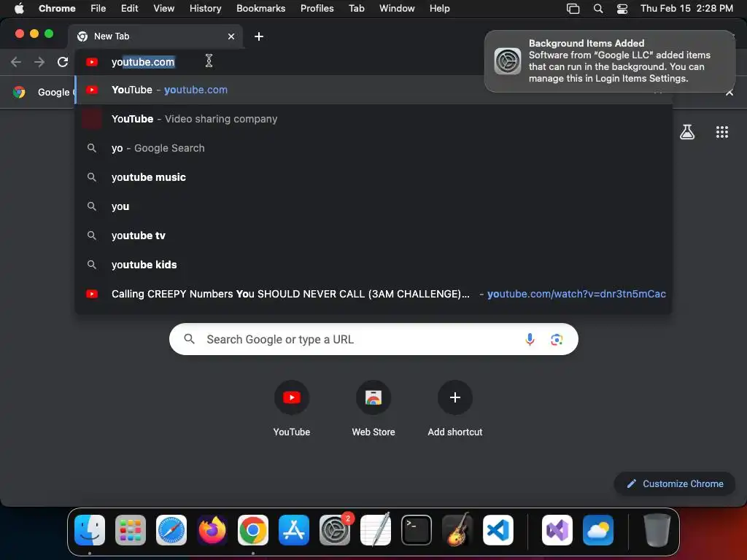Choose YouTube Video sharing company suggestion
This screenshot has height=560, width=747.
pos(373,119)
